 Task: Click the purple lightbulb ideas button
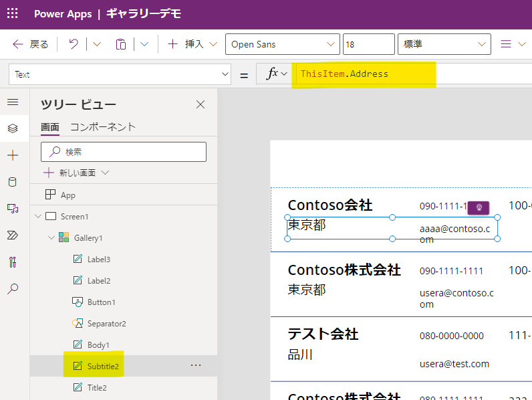pos(479,207)
